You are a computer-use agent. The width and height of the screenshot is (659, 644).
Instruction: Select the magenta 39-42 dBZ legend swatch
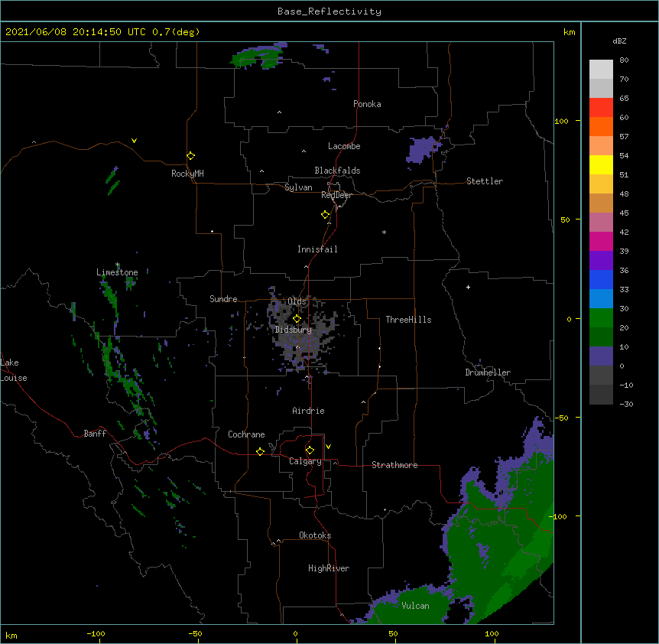(601, 241)
